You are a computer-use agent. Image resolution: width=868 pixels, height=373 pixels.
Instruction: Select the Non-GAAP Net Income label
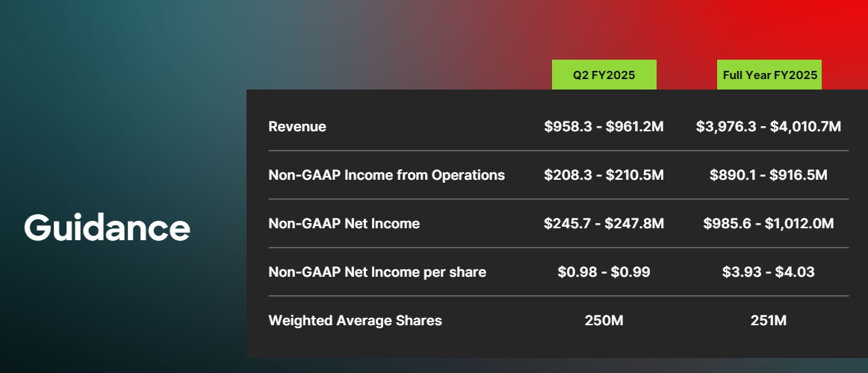point(344,224)
